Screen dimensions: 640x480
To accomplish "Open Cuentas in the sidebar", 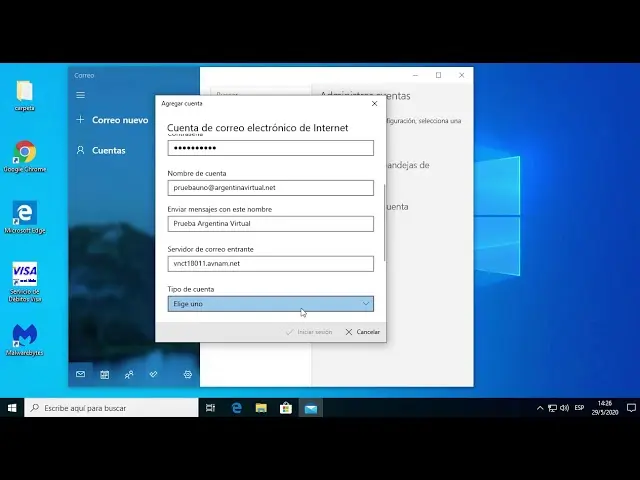I will click(x=109, y=150).
